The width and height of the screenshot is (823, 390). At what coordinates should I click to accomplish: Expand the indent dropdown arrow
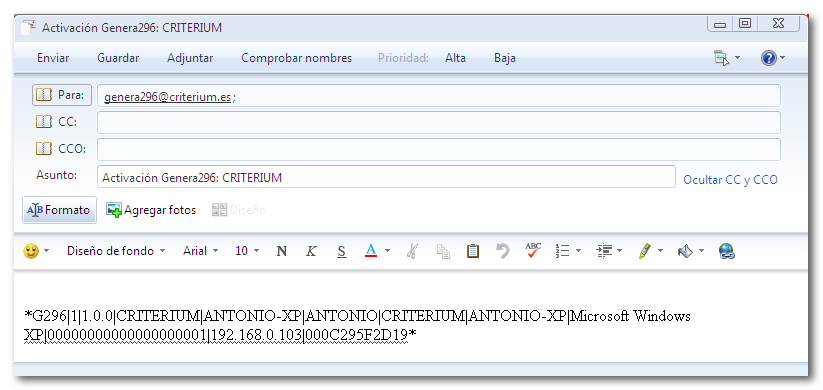coord(620,251)
